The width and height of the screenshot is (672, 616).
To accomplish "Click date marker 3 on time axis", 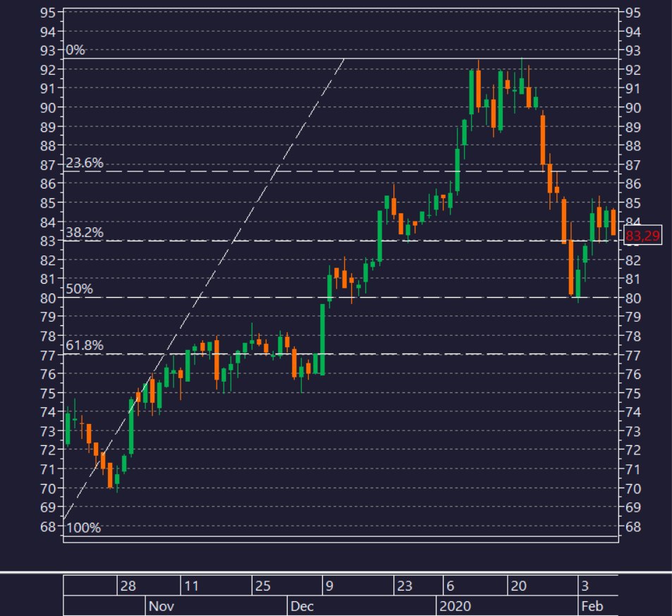I will 585,586.
